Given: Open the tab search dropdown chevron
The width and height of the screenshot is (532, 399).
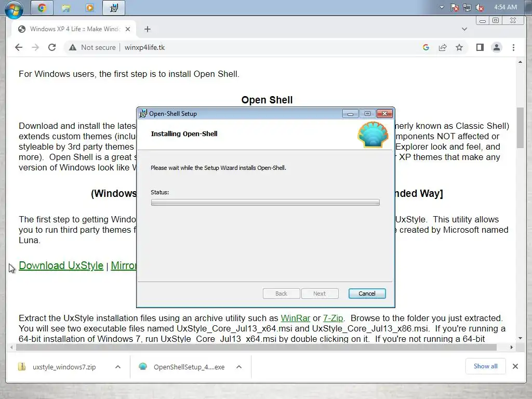Looking at the screenshot, I should point(464,29).
